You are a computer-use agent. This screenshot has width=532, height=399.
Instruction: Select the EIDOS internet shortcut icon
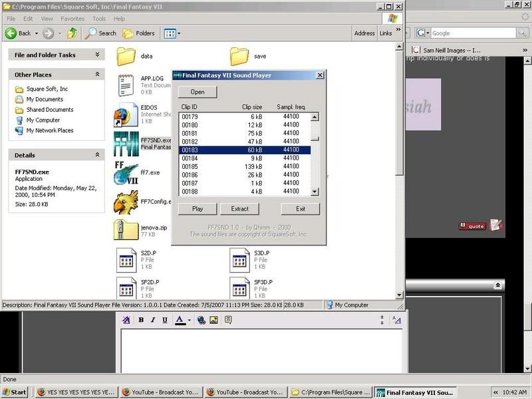point(126,114)
